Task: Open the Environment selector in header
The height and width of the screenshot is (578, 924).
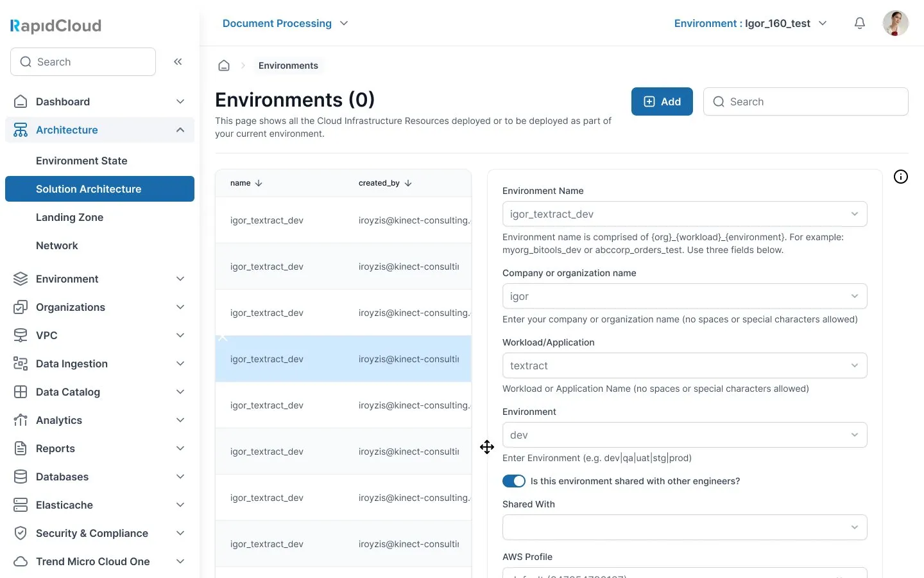Action: coord(750,23)
